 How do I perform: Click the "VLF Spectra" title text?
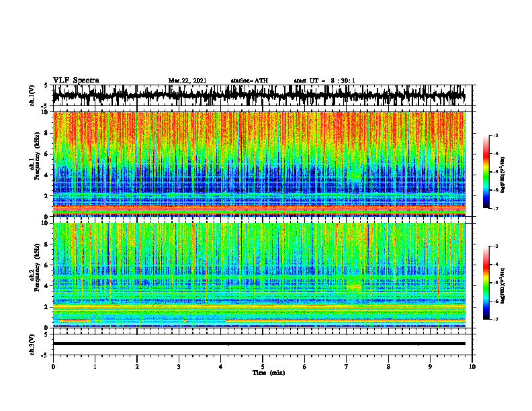tap(76, 81)
